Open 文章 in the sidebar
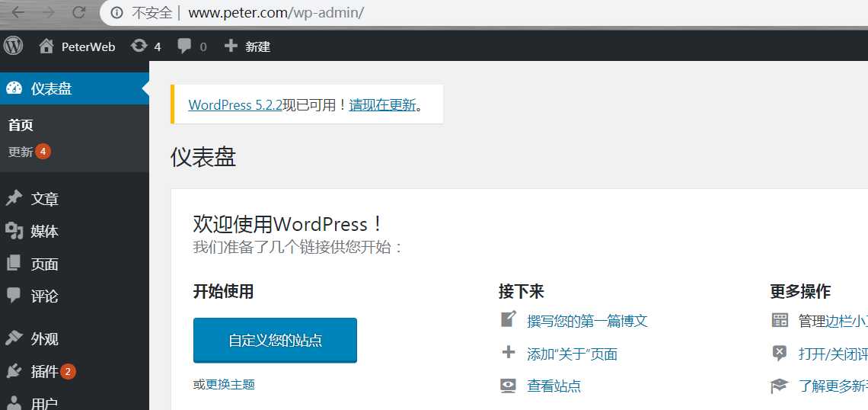 [x=45, y=199]
